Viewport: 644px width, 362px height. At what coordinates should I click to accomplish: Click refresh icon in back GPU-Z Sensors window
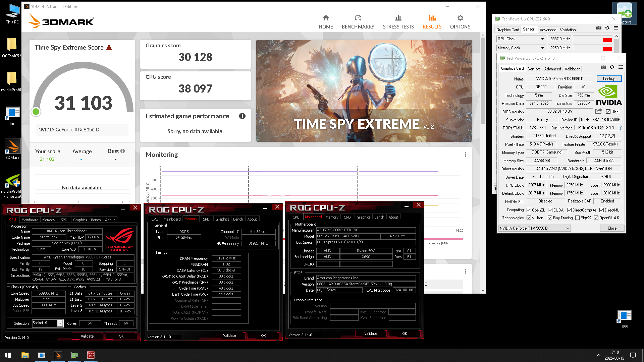pyautogui.click(x=607, y=28)
